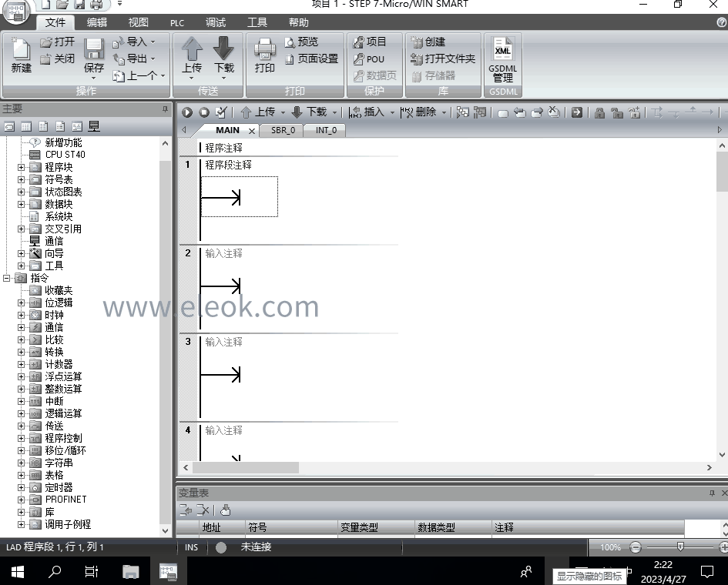Toggle the pin on the 主要 panel
The height and width of the screenshot is (585, 728).
coord(165,109)
